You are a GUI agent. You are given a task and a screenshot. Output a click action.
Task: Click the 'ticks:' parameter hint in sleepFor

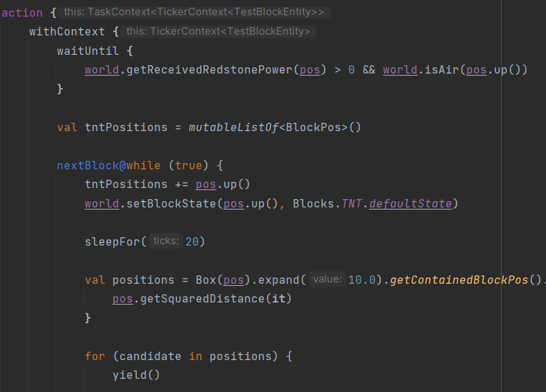pyautogui.click(x=166, y=241)
